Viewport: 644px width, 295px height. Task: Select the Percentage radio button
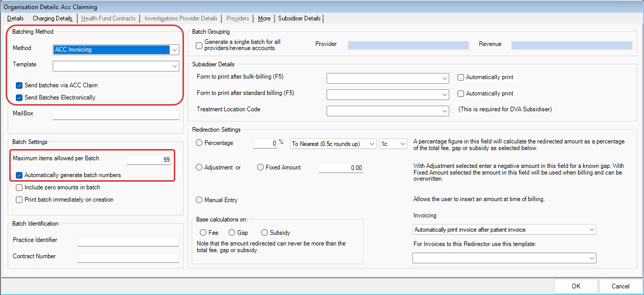pos(199,143)
